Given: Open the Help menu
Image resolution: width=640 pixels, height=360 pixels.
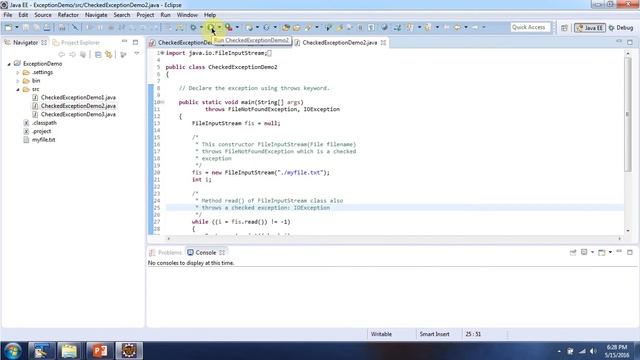Looking at the screenshot, I should pos(210,15).
